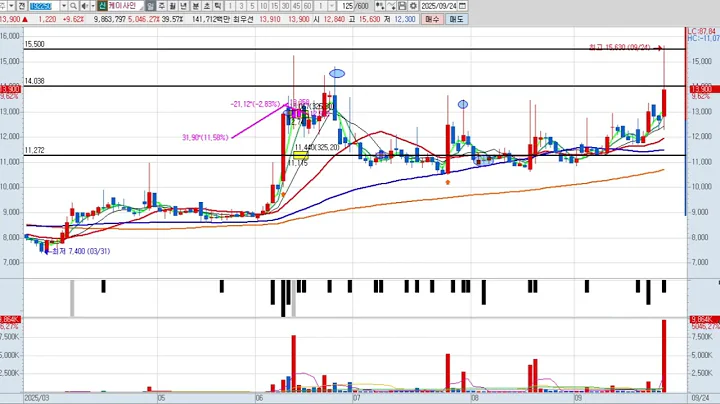Click the +9.62% change value in header

(73, 19)
